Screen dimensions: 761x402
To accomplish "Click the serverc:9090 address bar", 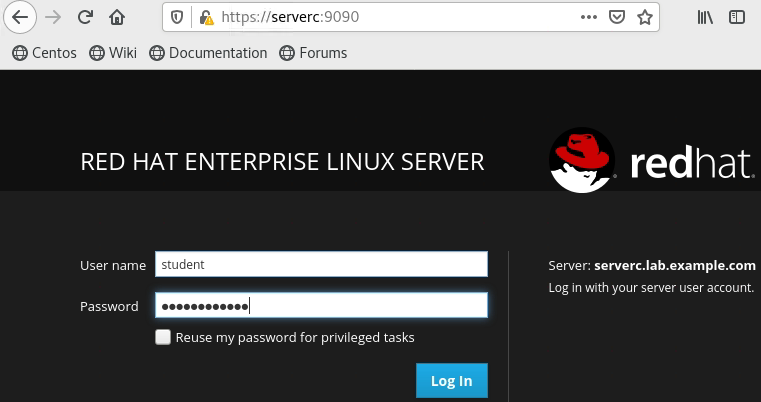I will [x=400, y=17].
